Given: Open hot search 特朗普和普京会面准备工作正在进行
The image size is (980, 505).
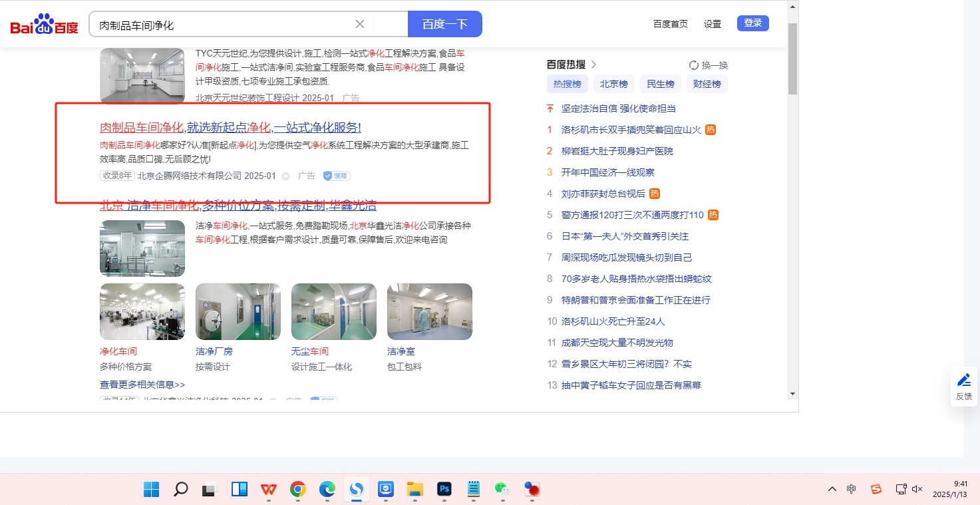Looking at the screenshot, I should coord(636,300).
